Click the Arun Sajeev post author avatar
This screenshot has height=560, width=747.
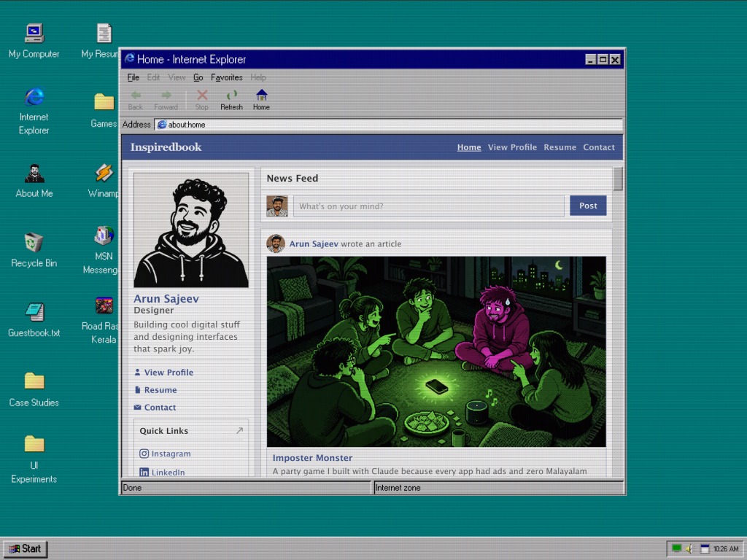point(275,244)
